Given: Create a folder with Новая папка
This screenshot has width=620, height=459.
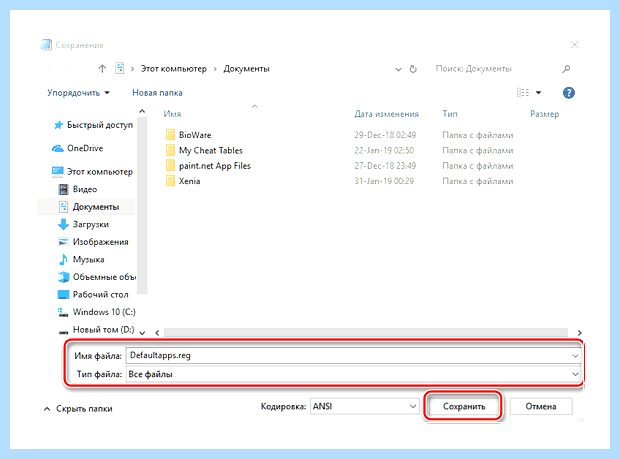Looking at the screenshot, I should pyautogui.click(x=157, y=93).
